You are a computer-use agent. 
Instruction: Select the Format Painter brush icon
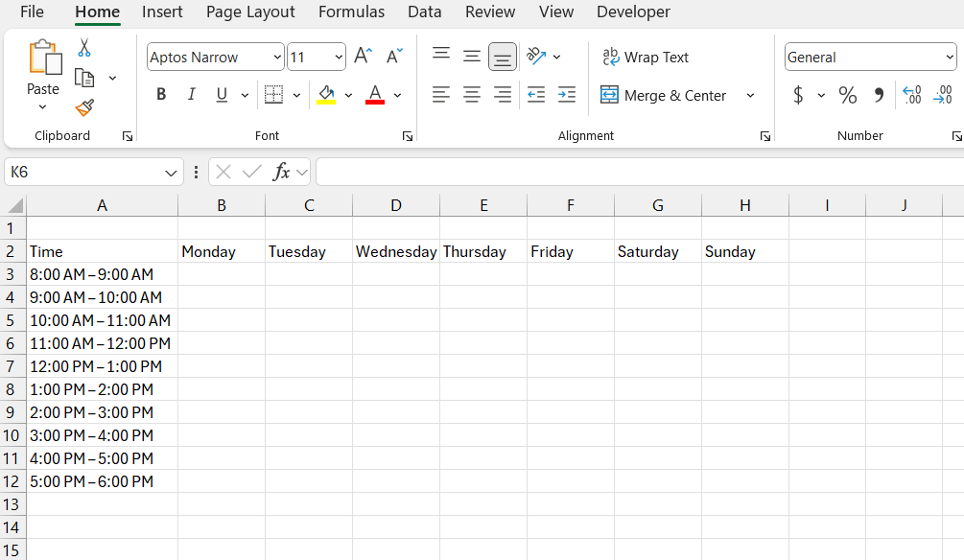[84, 107]
